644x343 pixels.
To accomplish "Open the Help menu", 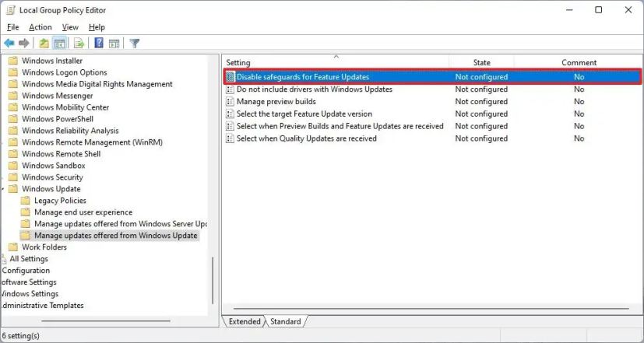I will point(97,27).
